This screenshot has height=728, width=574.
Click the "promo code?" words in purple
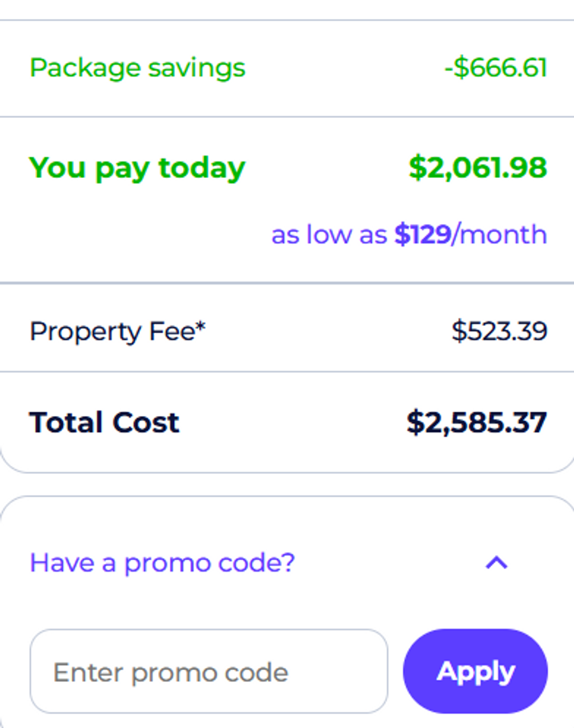(x=209, y=563)
